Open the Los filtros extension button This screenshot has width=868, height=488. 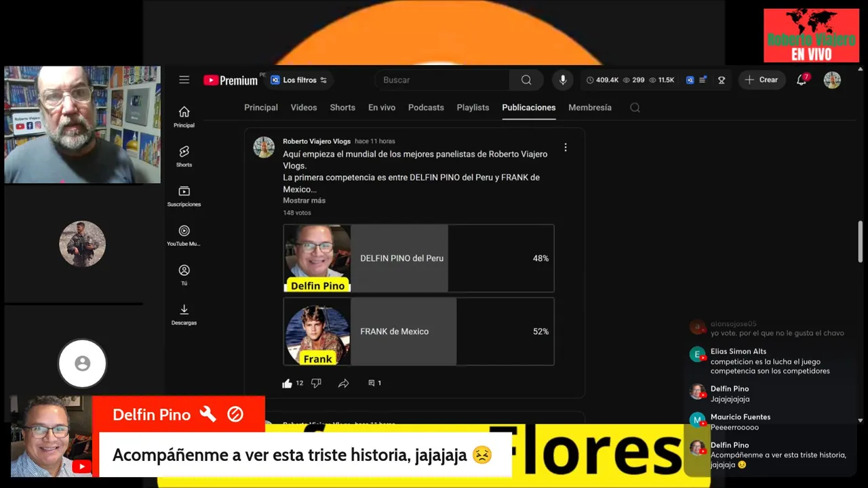point(298,80)
